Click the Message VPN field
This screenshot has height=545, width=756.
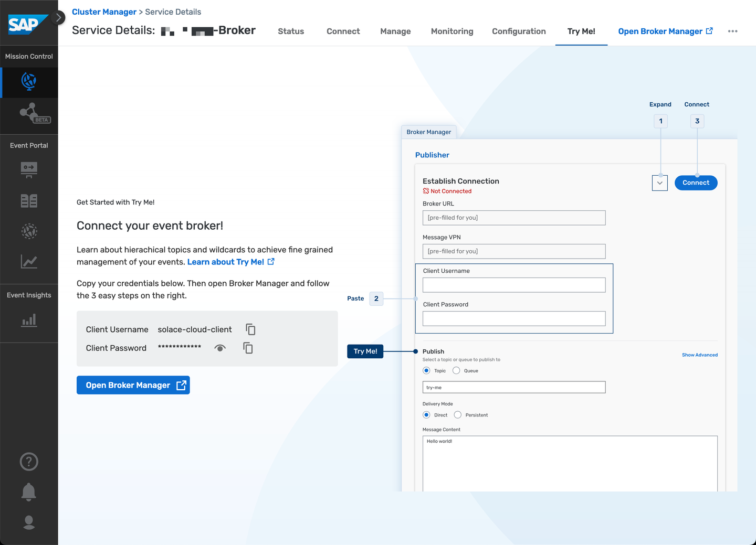514,251
